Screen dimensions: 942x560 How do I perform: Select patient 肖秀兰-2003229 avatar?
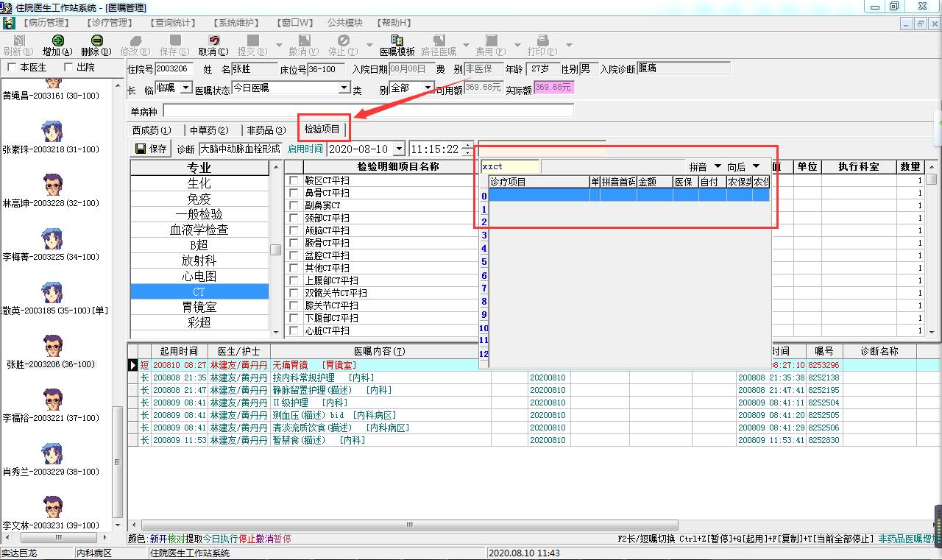[52, 453]
